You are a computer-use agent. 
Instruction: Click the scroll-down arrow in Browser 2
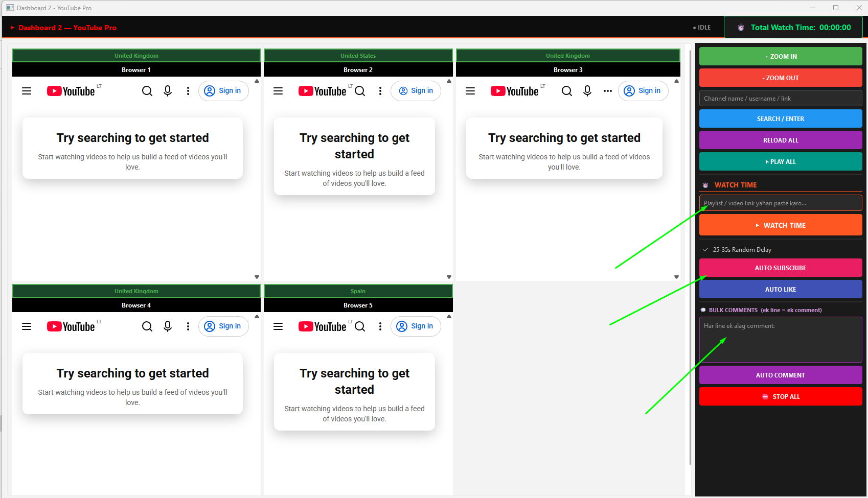tap(449, 277)
